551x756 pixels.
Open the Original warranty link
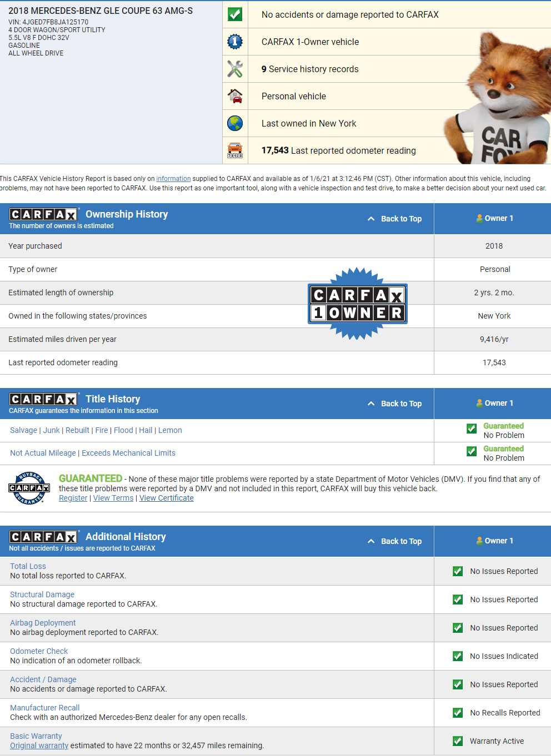pyautogui.click(x=39, y=745)
